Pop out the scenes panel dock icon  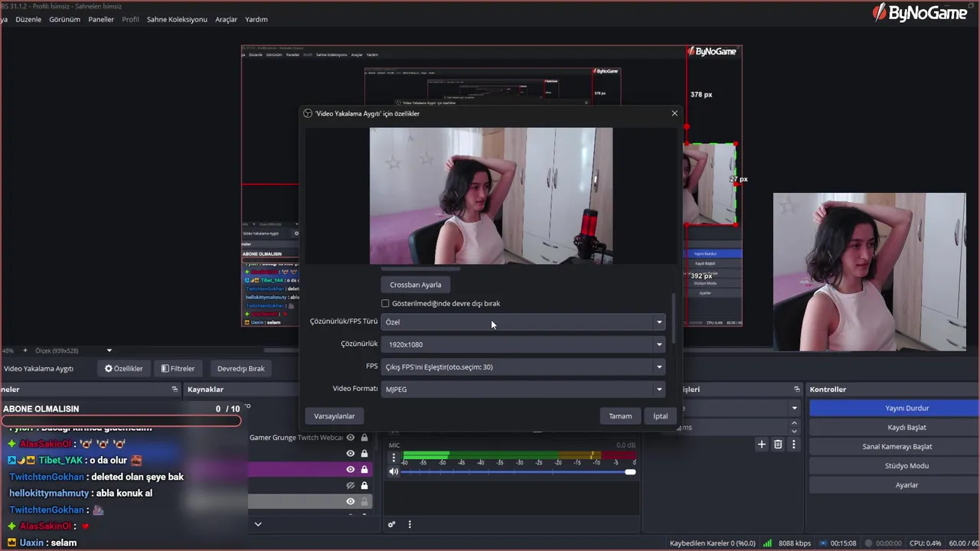(175, 390)
